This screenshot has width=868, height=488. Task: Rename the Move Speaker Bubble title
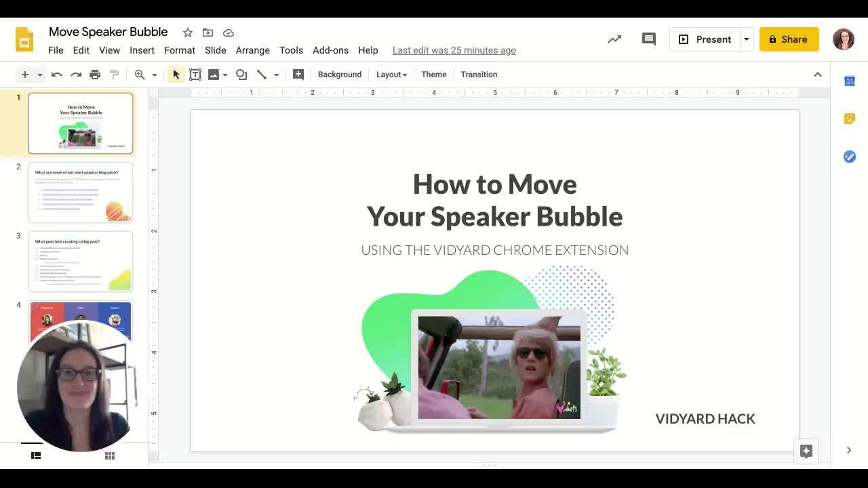(108, 32)
